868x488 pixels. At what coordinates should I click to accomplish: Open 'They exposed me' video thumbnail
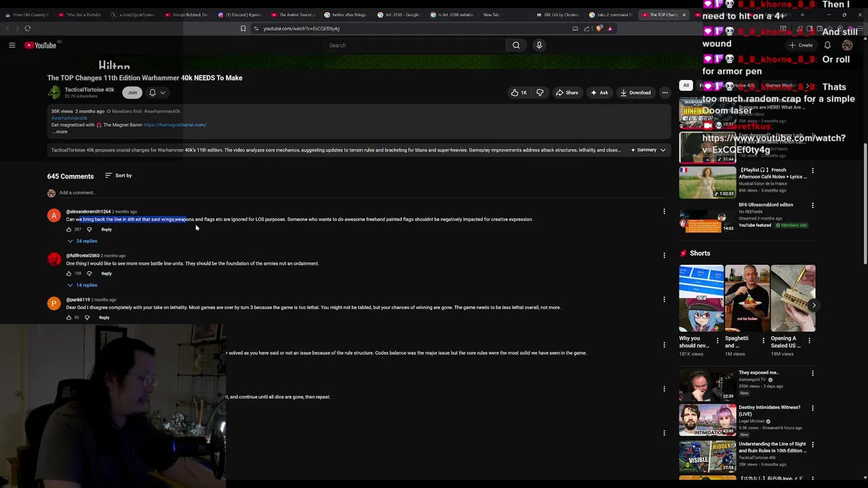707,385
